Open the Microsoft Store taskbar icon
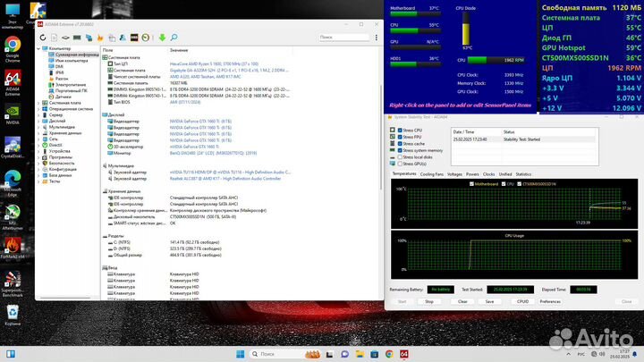 pyautogui.click(x=374, y=354)
